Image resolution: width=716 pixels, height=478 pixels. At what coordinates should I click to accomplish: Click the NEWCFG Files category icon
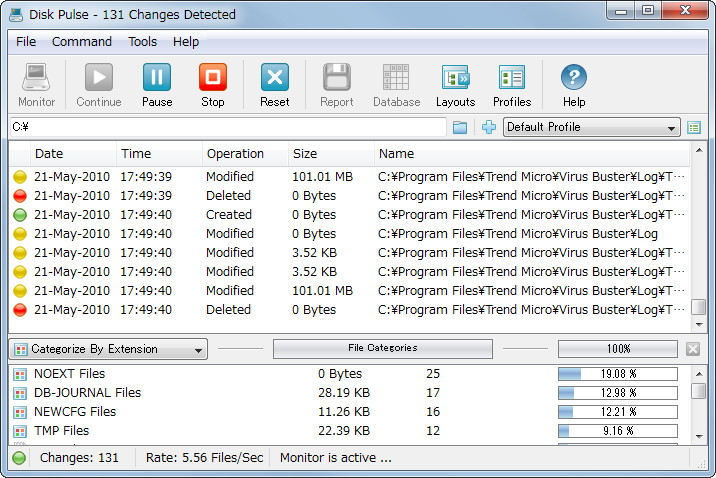point(20,413)
